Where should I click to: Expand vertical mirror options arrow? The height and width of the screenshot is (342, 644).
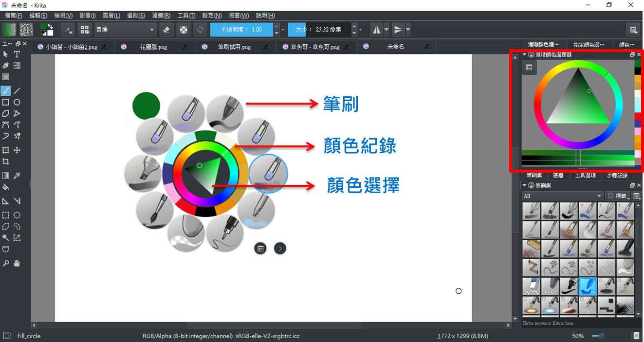[x=408, y=30]
